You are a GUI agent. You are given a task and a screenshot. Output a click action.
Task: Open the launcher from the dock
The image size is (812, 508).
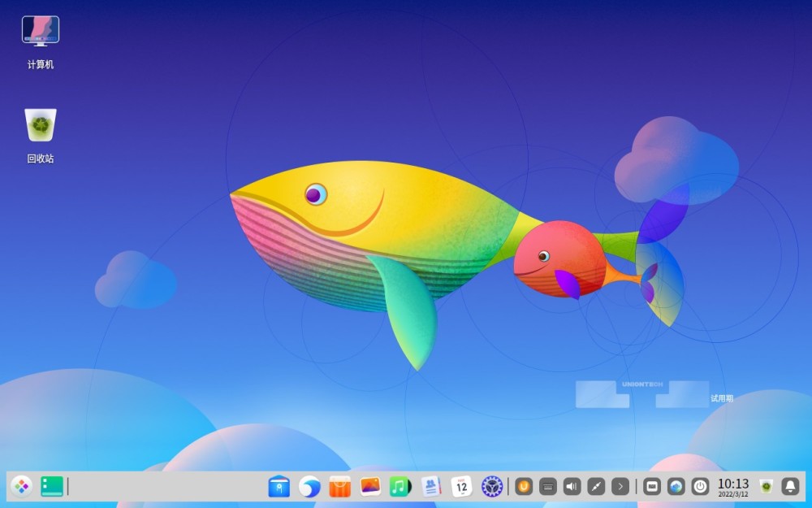pos(22,486)
